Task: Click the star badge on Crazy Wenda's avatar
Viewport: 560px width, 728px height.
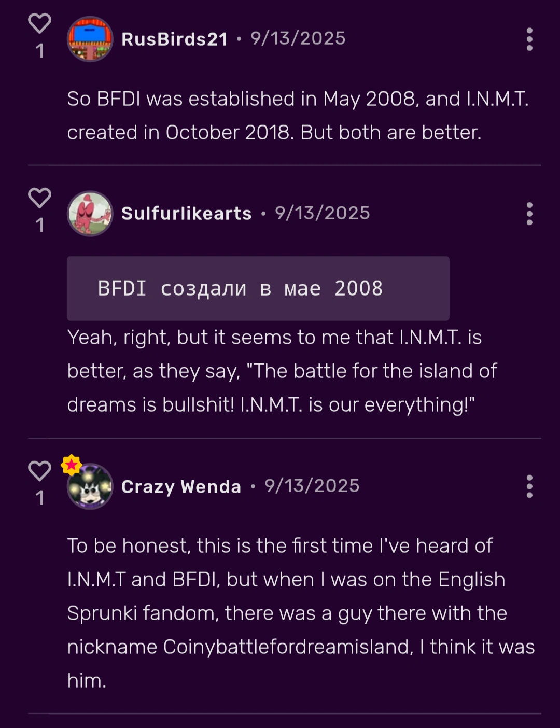Action: point(72,465)
